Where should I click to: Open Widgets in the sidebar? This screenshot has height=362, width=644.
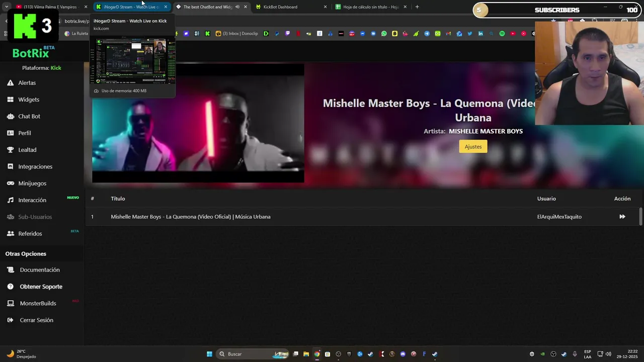28,100
